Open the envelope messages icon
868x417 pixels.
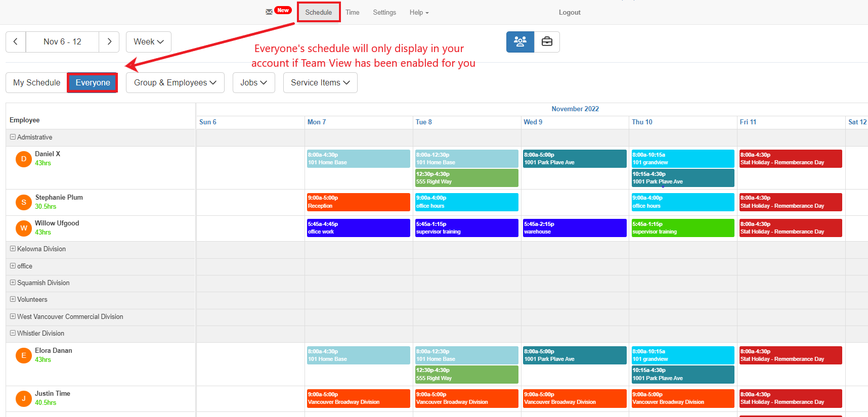pyautogui.click(x=269, y=12)
